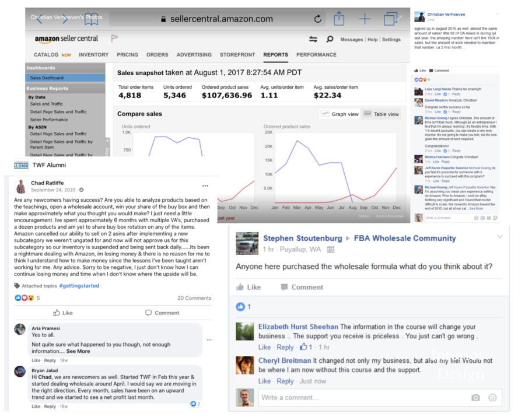Open Elizabeth Hurst Sheehan's profile

click(x=298, y=327)
